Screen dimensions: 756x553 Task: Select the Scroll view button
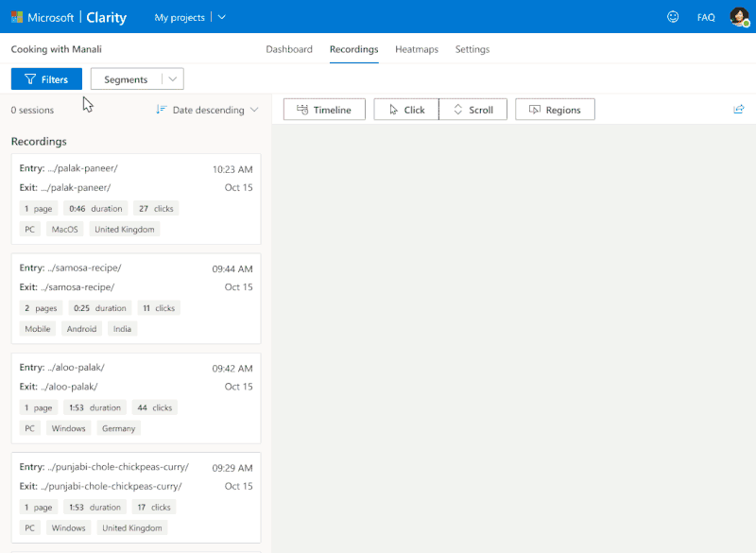point(473,110)
